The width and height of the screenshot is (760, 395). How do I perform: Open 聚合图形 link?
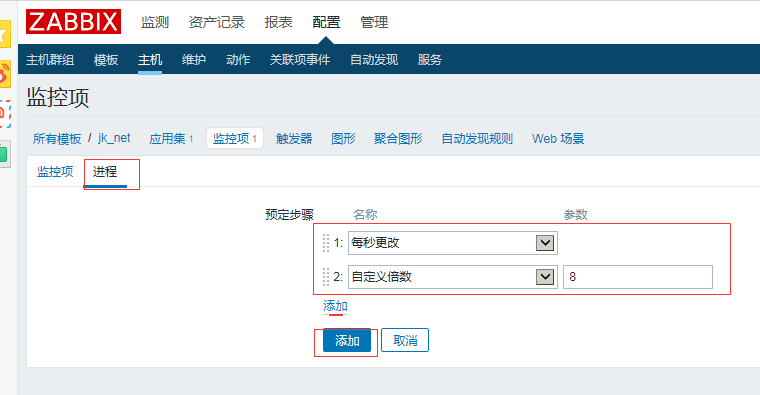click(398, 139)
